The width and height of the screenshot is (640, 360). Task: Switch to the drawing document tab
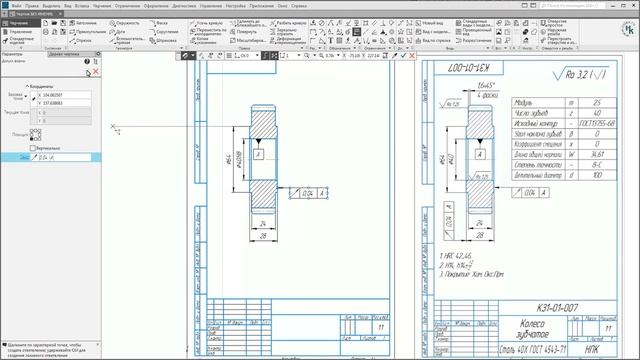(x=35, y=14)
